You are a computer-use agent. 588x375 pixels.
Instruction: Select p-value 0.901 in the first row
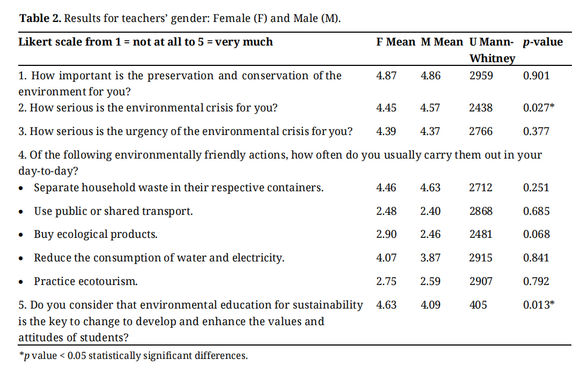[x=536, y=76]
